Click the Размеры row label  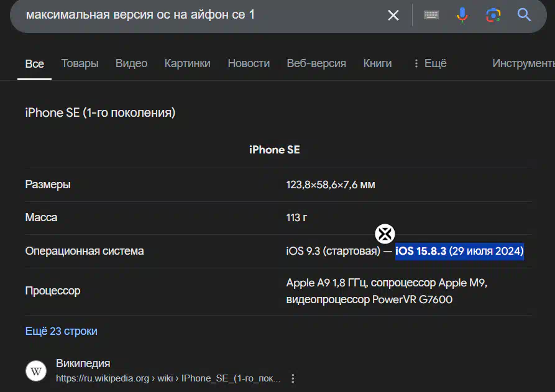[48, 185]
